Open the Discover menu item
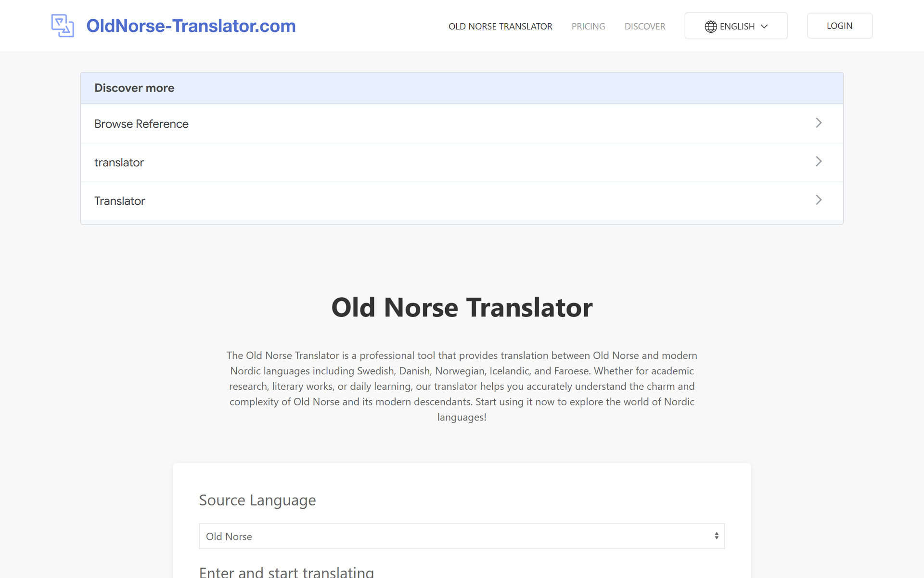The width and height of the screenshot is (924, 578). point(645,26)
